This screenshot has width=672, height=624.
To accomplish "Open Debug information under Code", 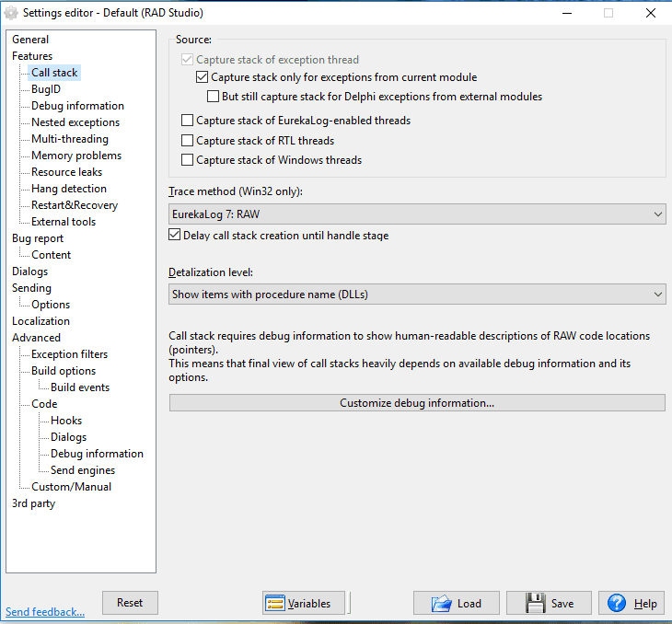I will 97,454.
